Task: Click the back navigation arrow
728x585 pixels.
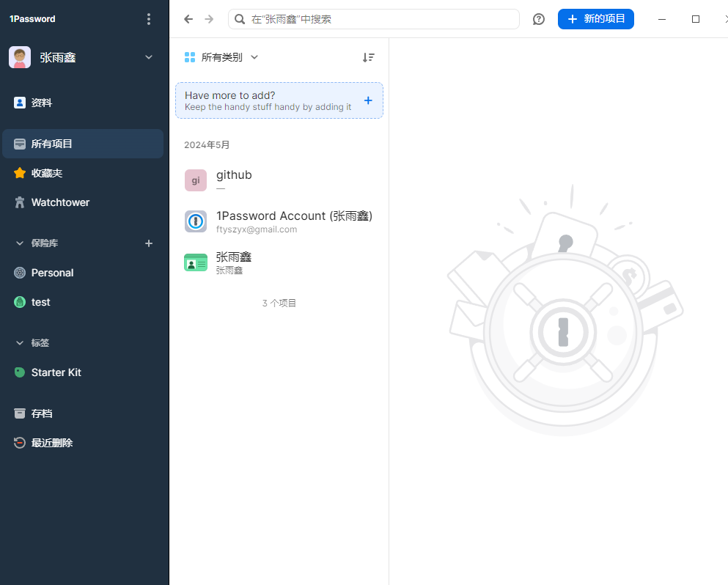Action: 188,19
